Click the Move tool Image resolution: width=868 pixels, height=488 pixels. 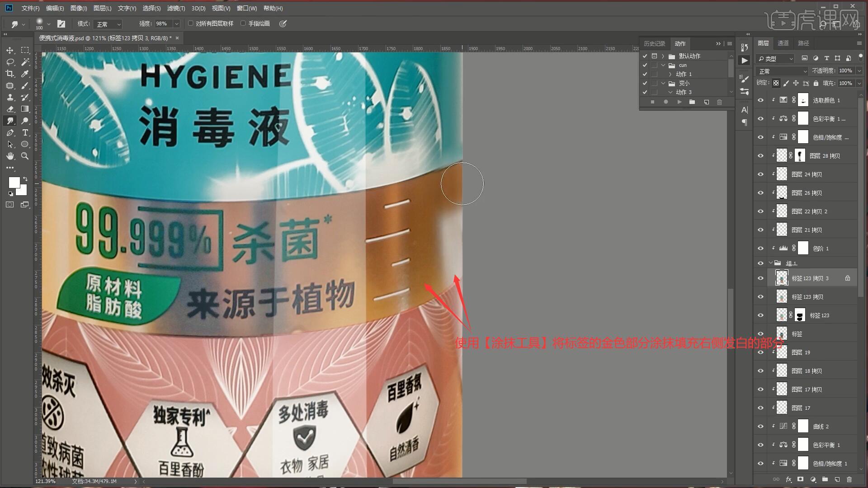10,50
